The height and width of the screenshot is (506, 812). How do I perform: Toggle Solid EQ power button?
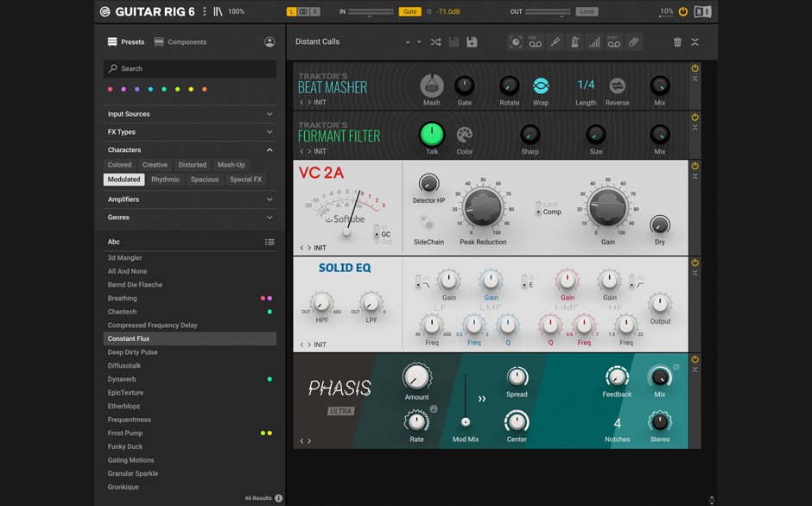click(x=695, y=262)
